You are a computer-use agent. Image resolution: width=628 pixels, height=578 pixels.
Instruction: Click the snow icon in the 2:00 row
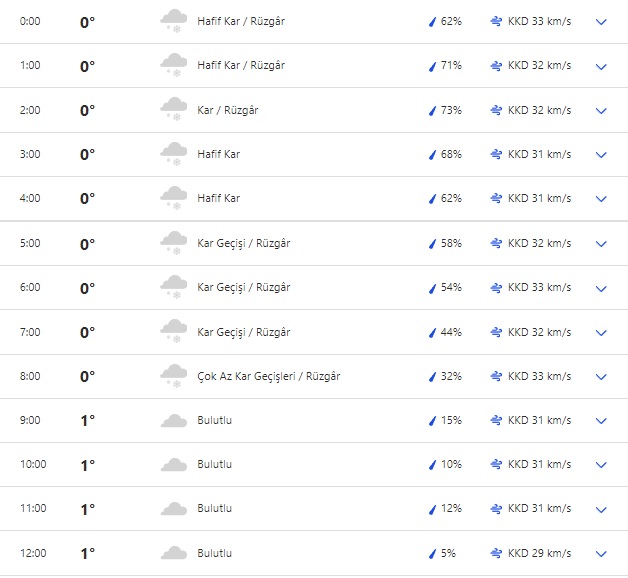coord(174,110)
